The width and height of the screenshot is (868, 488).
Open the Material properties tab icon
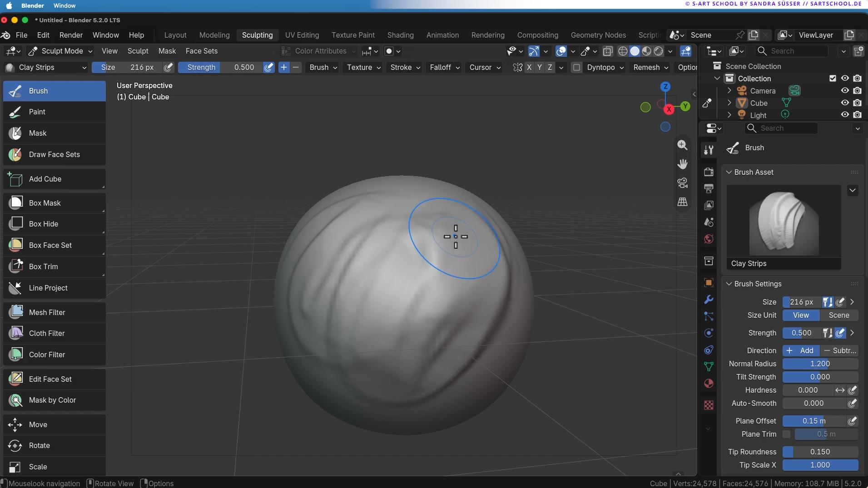coord(709,384)
